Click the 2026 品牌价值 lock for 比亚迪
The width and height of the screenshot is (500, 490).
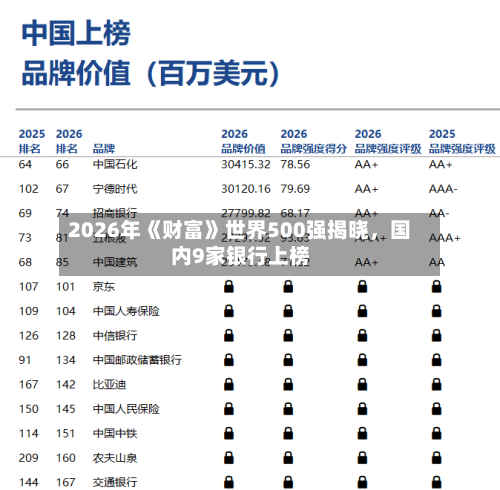[229, 384]
